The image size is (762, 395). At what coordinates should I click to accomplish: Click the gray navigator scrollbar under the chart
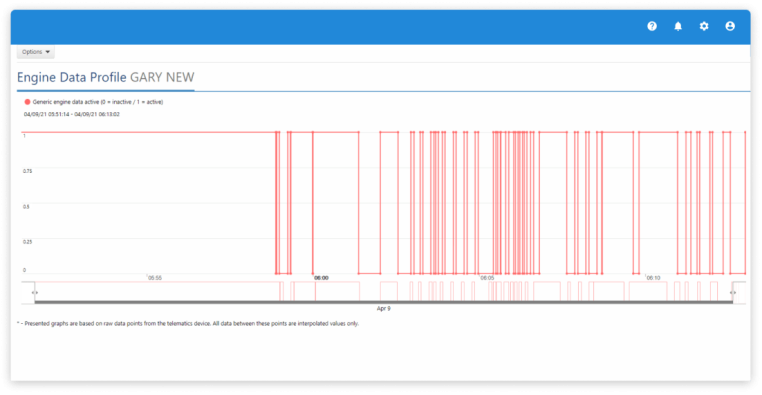pyautogui.click(x=383, y=302)
